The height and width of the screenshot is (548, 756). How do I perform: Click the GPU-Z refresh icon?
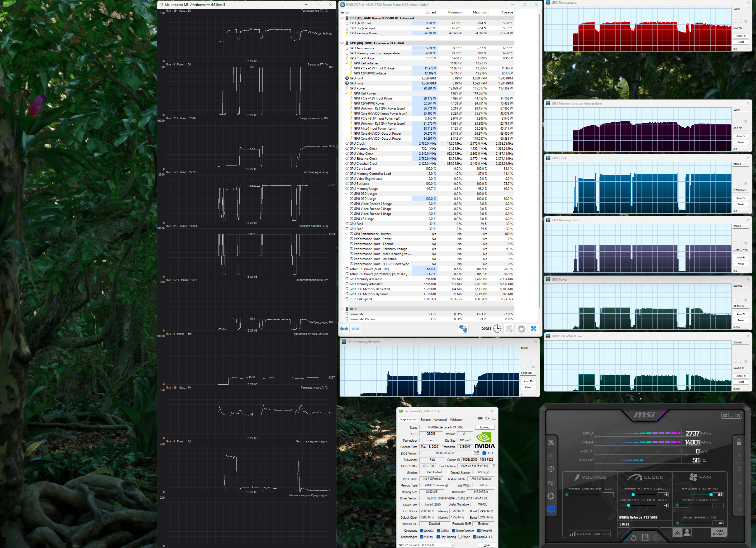487,418
